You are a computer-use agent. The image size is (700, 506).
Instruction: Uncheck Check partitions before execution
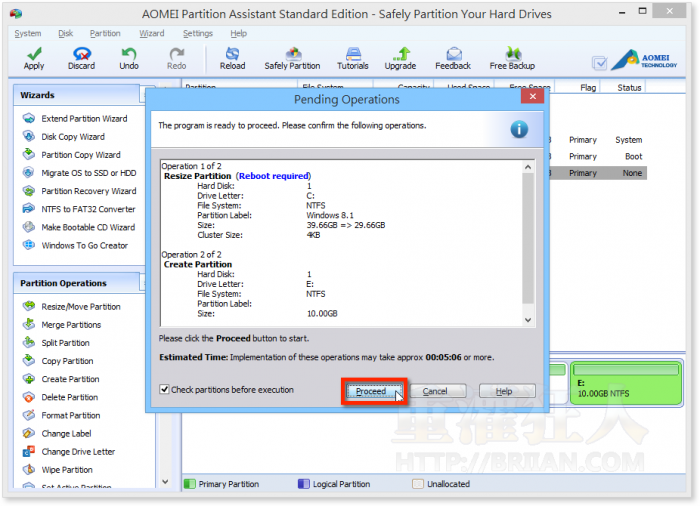(x=165, y=390)
